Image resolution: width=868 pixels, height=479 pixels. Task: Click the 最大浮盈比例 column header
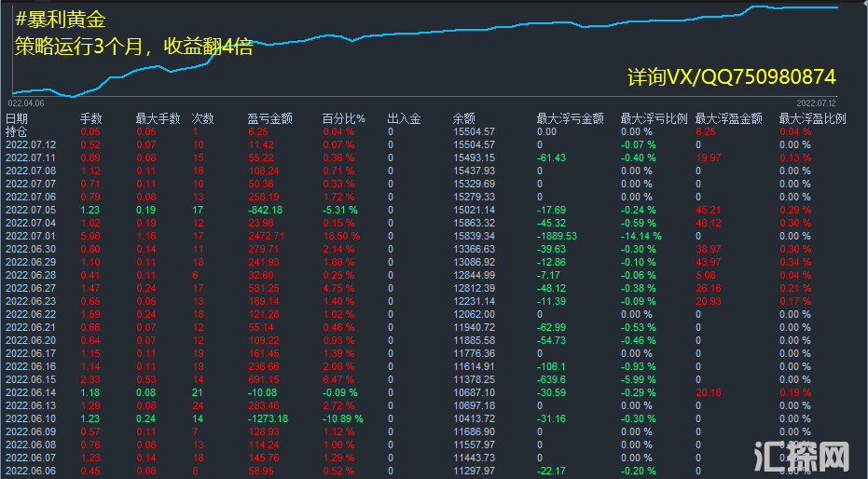(x=812, y=118)
